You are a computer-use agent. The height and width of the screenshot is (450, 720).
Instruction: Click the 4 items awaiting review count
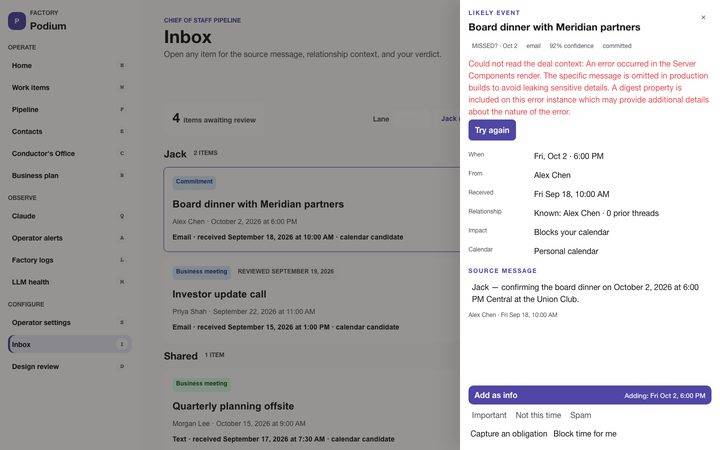coord(214,119)
